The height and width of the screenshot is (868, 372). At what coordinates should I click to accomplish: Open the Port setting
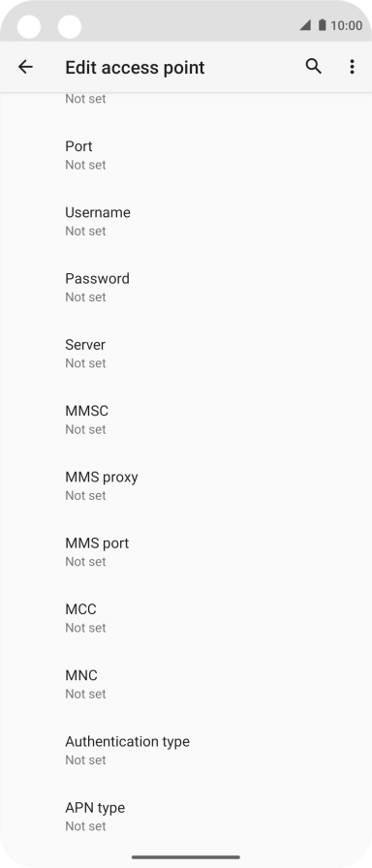186,155
